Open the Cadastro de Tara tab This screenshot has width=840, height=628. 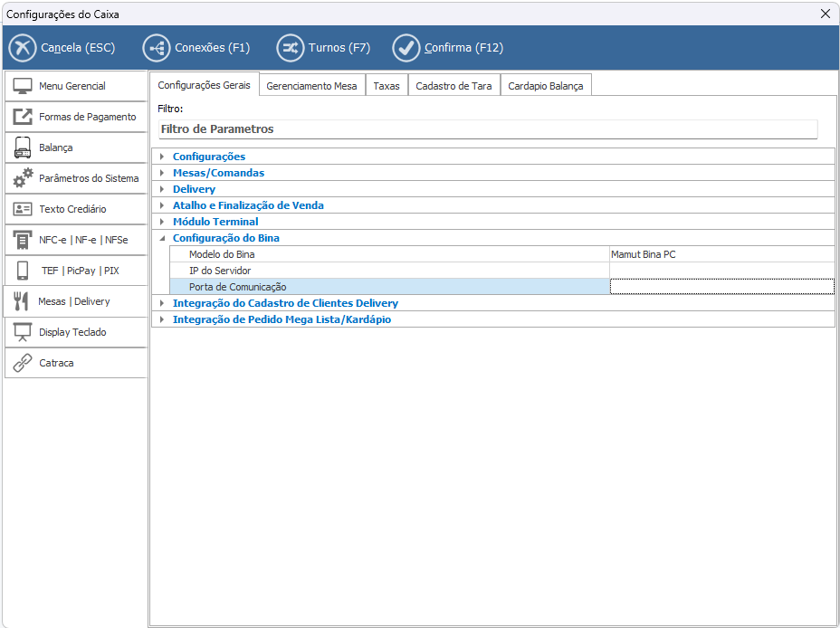[453, 86]
